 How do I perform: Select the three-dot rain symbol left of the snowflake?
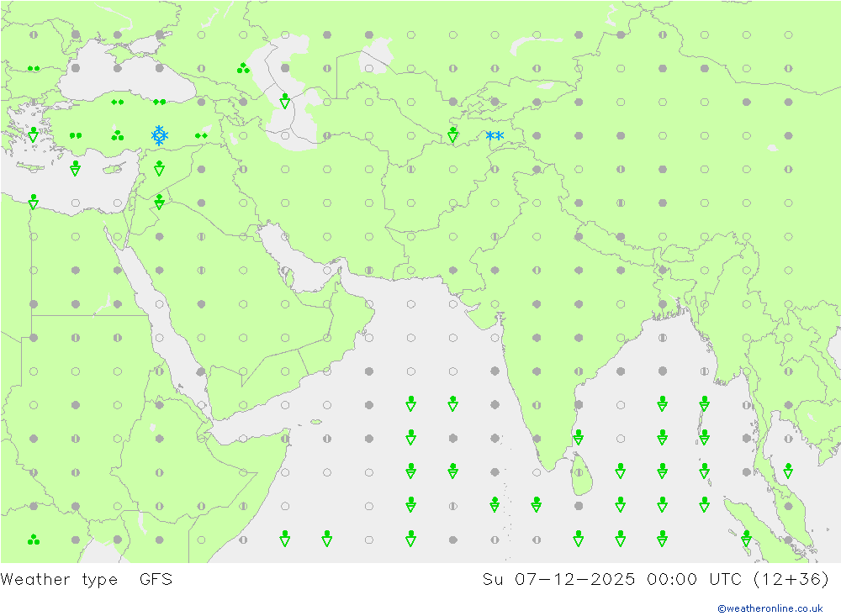click(x=118, y=135)
